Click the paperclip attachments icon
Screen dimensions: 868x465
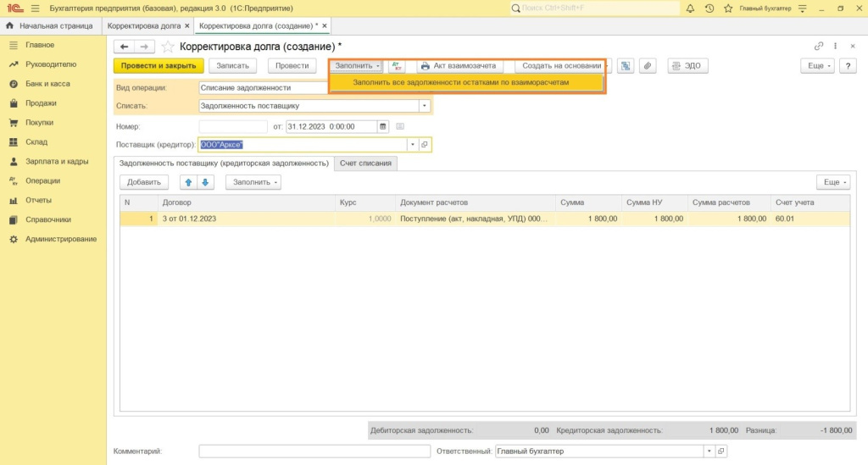coord(647,66)
